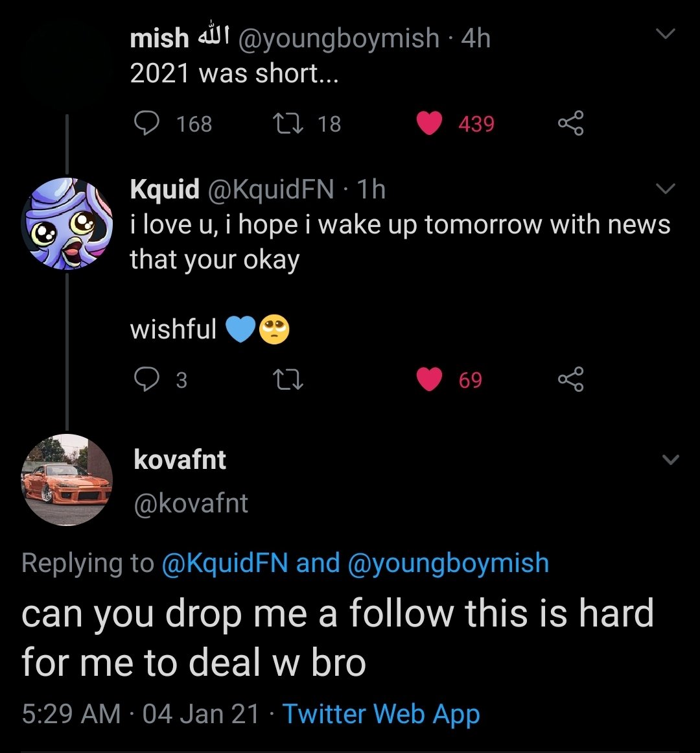Visit kovafnt's profile via bold name
Screen dimensions: 700x753
click(180, 460)
